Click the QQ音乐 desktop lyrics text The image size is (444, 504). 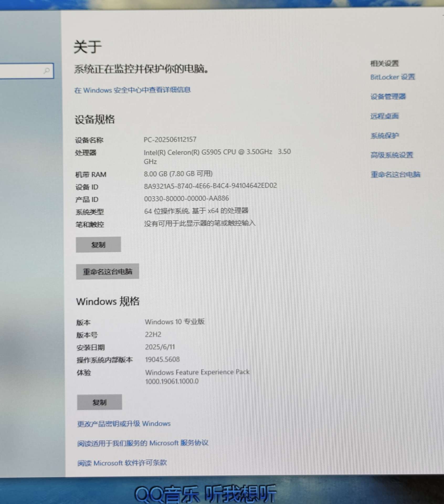205,493
